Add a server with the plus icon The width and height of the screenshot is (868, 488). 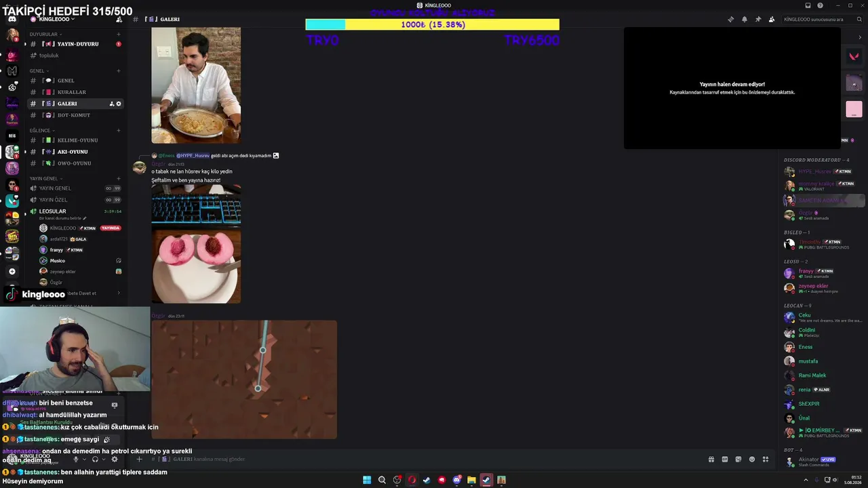coord(12,271)
